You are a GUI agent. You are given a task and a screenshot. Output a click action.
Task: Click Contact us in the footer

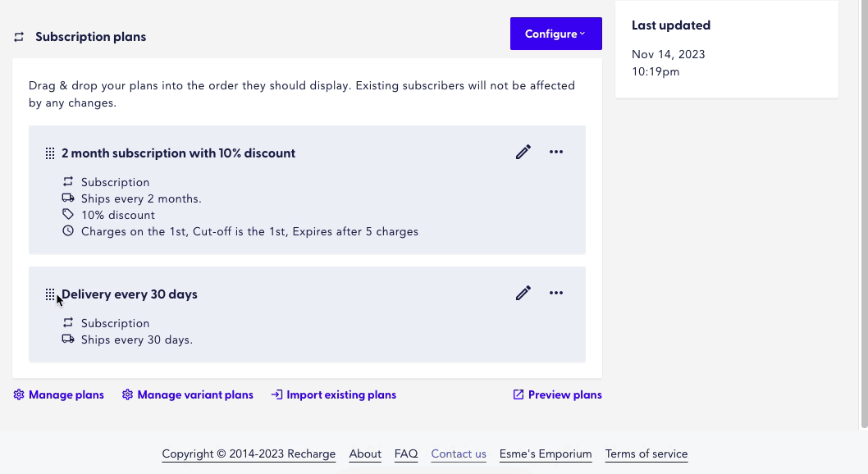[458, 453]
